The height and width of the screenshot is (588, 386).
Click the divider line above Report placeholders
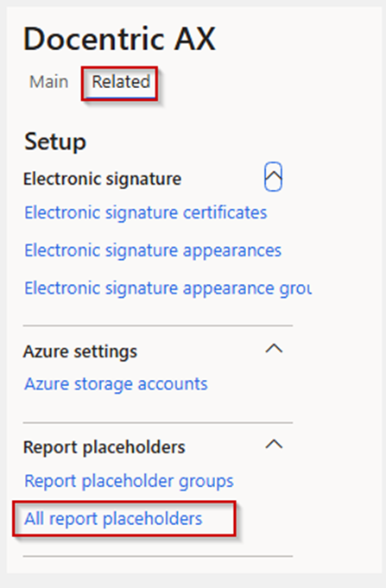click(158, 422)
